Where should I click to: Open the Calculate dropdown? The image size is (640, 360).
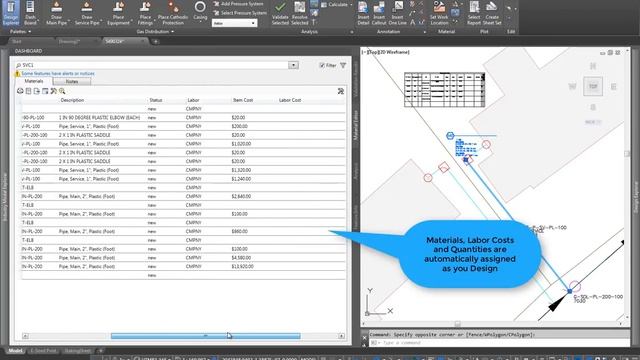[x=337, y=4]
